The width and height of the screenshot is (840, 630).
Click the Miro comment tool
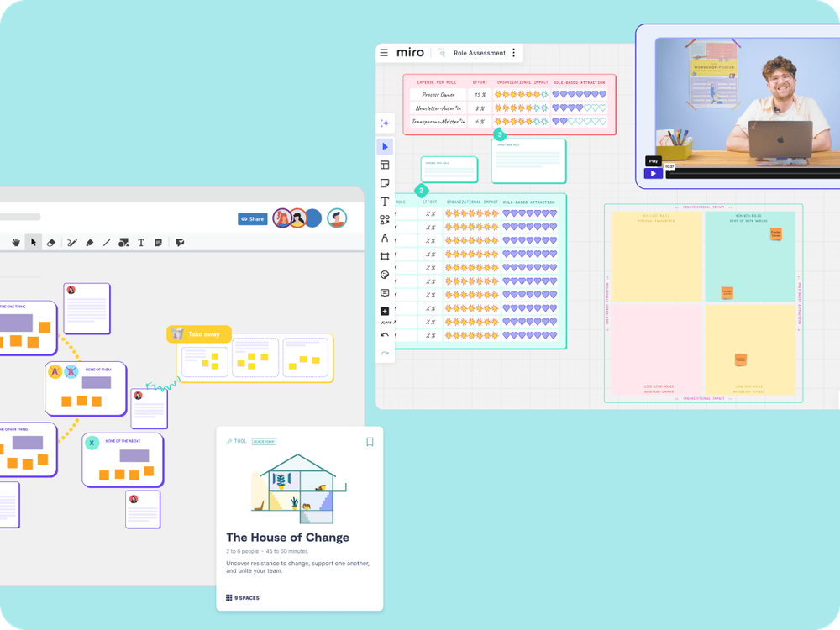coord(385,293)
